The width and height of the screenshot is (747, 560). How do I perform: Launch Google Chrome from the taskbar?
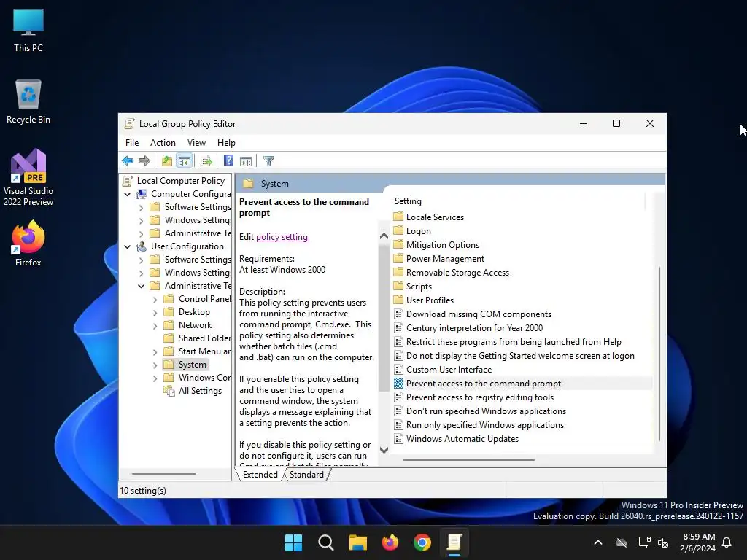[x=422, y=542]
